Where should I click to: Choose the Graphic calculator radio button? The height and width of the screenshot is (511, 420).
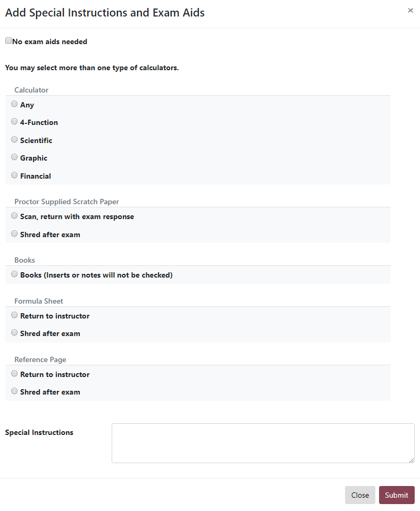point(14,157)
